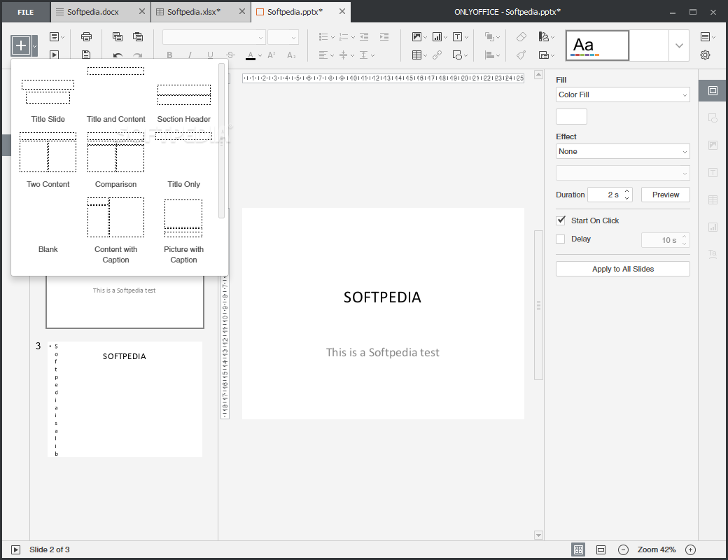Screen dimensions: 728x560
Task: Click the Insert Table icon
Action: tap(416, 55)
